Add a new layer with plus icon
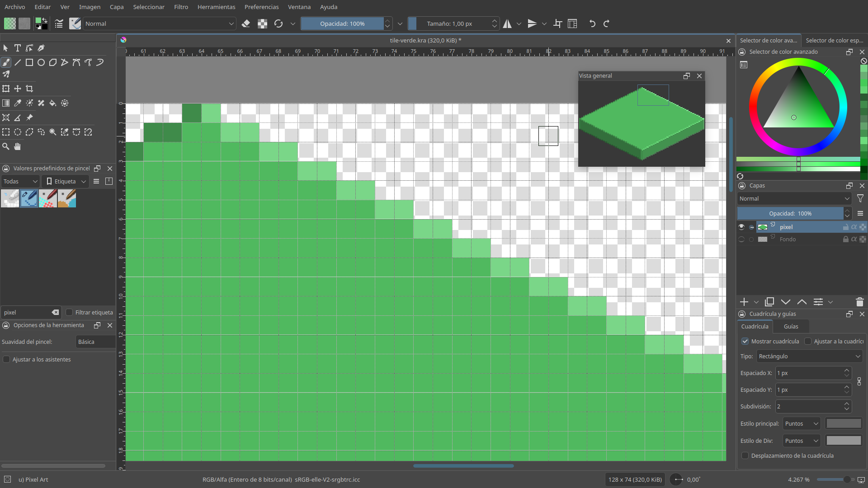Screen dimensions: 868x488 (x=744, y=302)
